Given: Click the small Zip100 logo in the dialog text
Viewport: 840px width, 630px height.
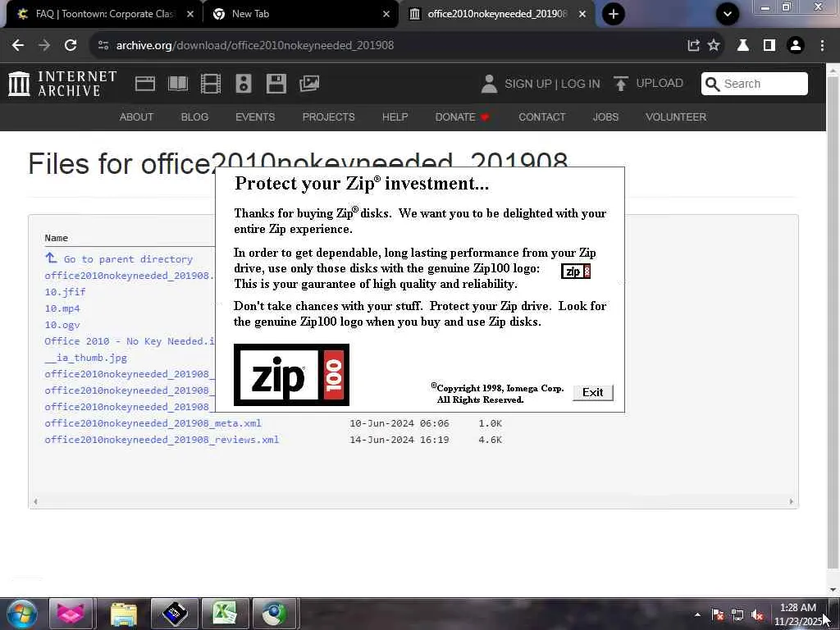Looking at the screenshot, I should [x=575, y=272].
